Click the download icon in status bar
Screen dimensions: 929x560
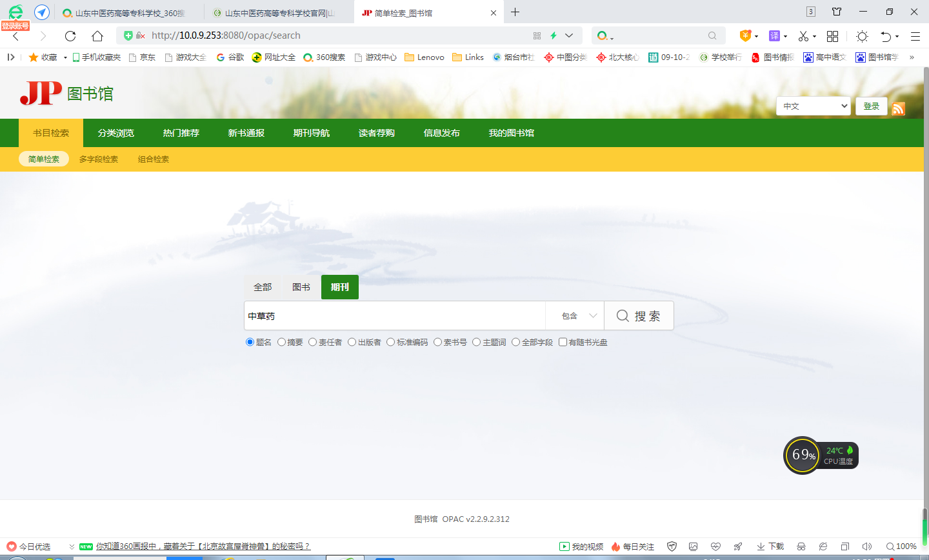point(770,546)
